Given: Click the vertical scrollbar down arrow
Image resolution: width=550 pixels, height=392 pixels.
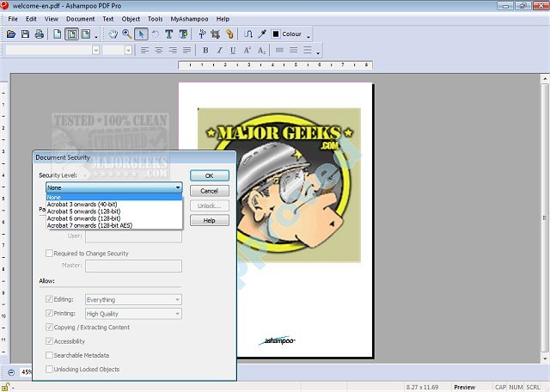Looking at the screenshot, I should coord(545,358).
